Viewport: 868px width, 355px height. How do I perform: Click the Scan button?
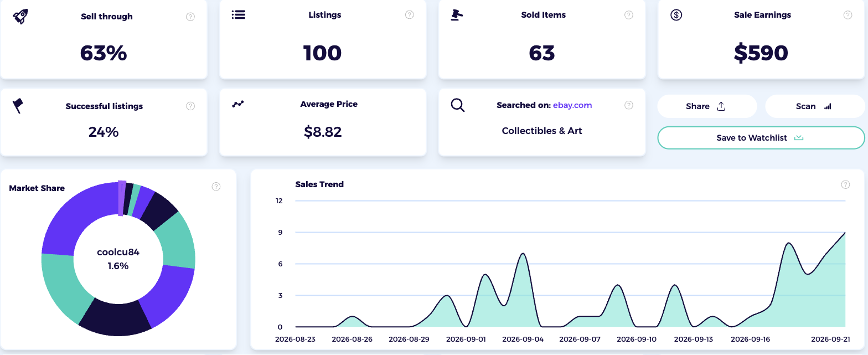[815, 106]
